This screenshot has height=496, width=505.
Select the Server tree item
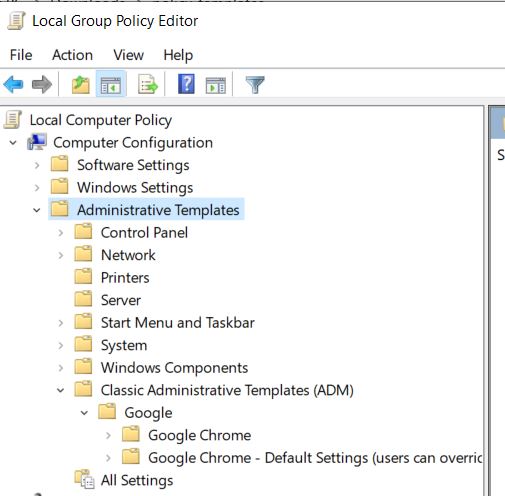pos(121,300)
